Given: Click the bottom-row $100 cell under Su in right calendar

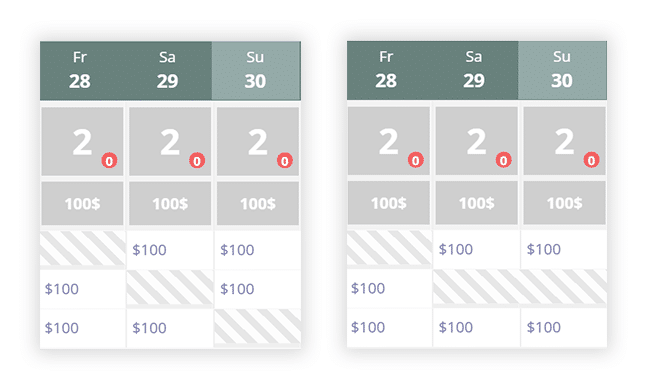Looking at the screenshot, I should [x=564, y=327].
